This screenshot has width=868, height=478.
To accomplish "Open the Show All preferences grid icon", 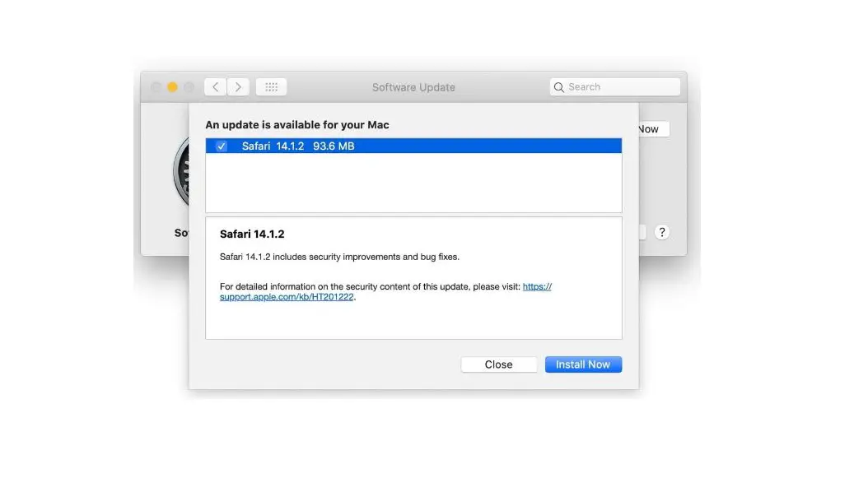I will point(271,86).
